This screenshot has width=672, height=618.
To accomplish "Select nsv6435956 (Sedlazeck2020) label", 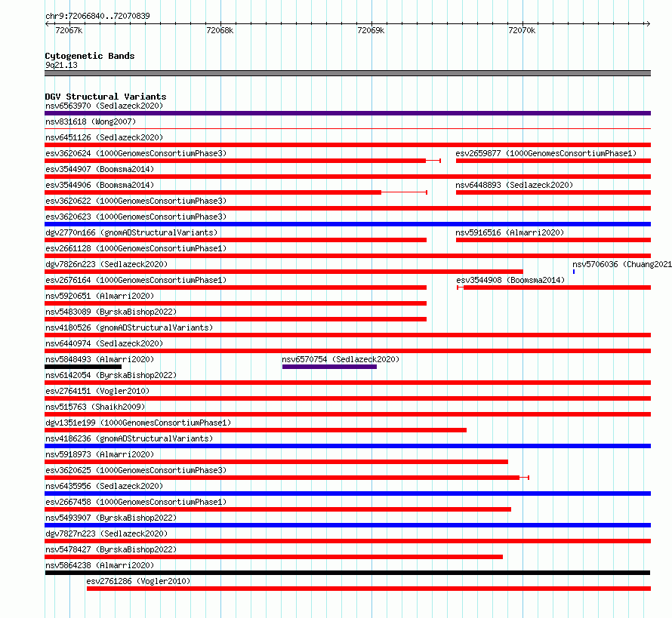I will point(104,486).
